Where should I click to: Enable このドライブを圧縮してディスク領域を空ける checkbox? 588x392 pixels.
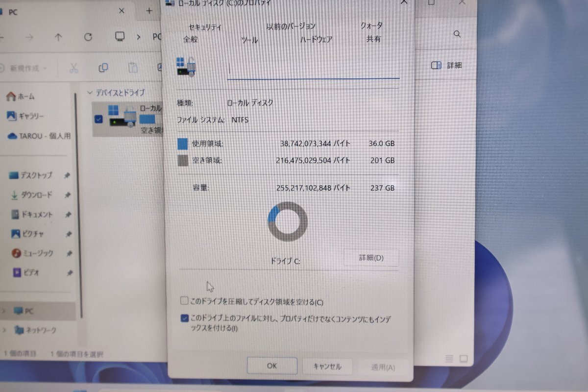(x=184, y=301)
